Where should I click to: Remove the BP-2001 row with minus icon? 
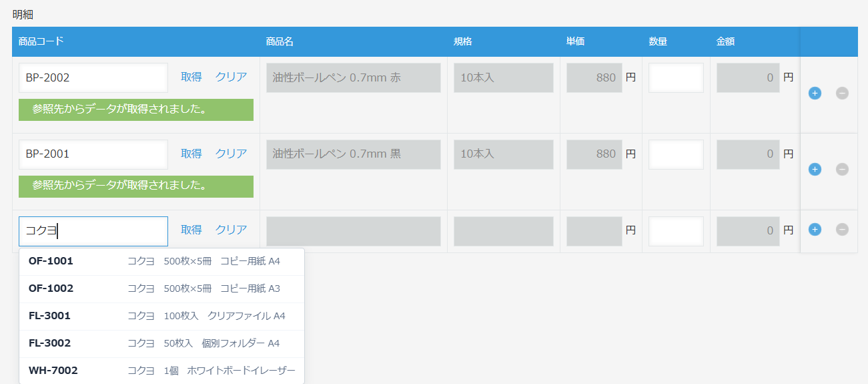[842, 170]
